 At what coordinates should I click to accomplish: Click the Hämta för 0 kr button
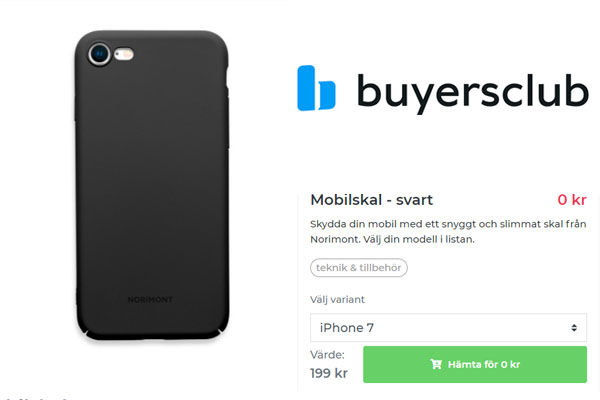tap(474, 364)
